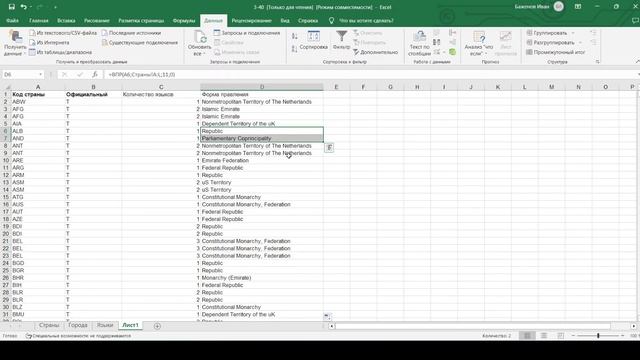The image size is (640, 360).
Task: Toggle the Фильтр funnel button
Action: click(341, 40)
